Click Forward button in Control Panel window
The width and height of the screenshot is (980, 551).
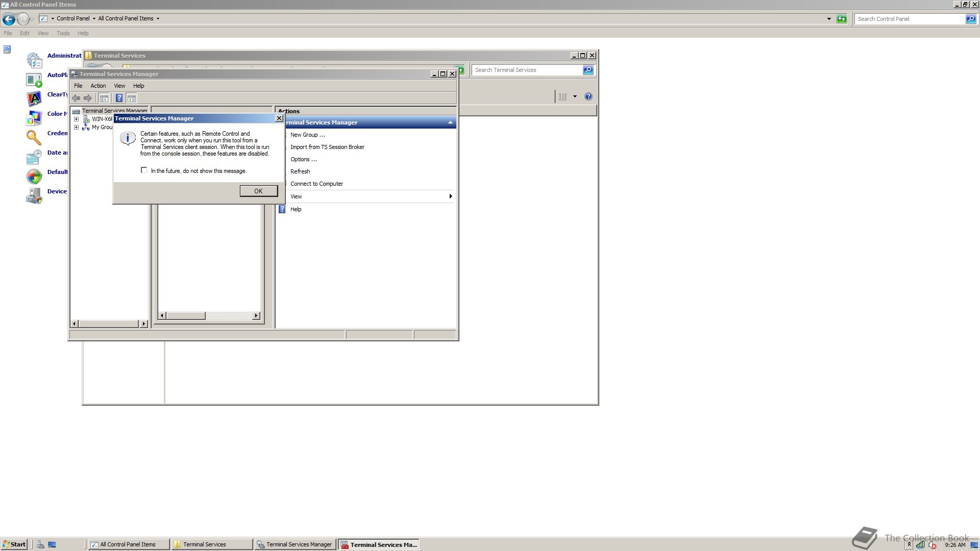point(23,19)
